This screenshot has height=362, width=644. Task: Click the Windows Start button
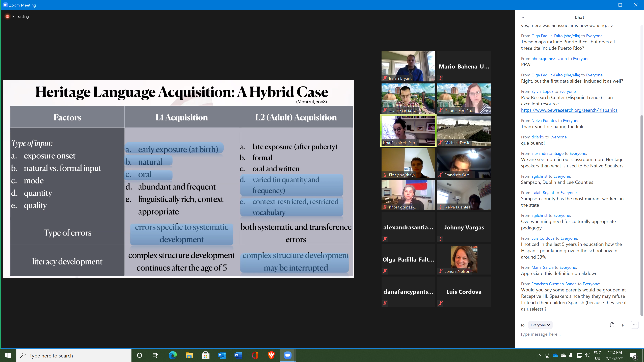click(x=8, y=355)
